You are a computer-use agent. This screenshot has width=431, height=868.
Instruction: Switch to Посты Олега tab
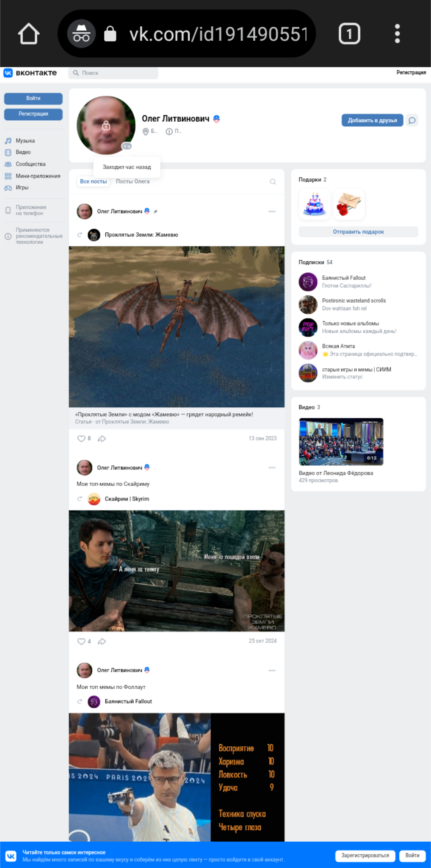click(133, 181)
